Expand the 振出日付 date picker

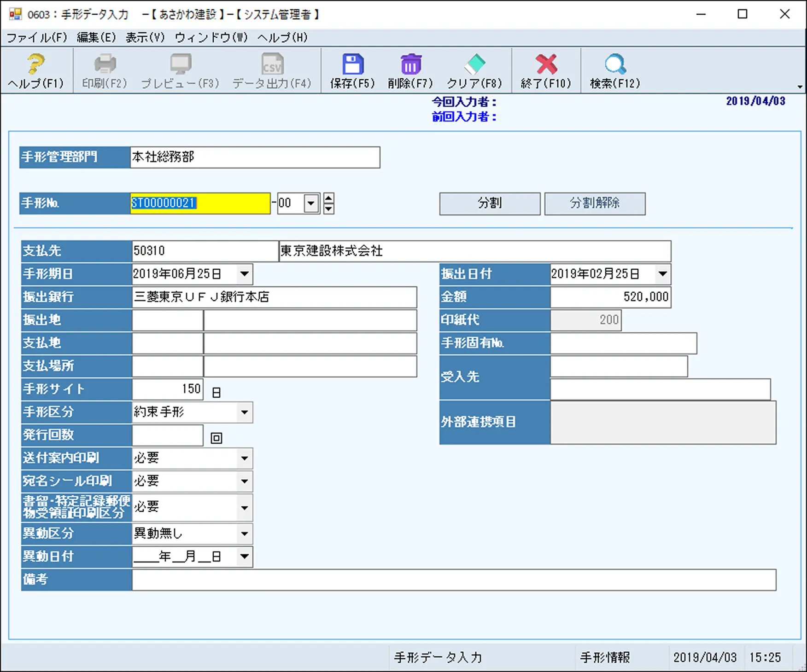pos(662,274)
